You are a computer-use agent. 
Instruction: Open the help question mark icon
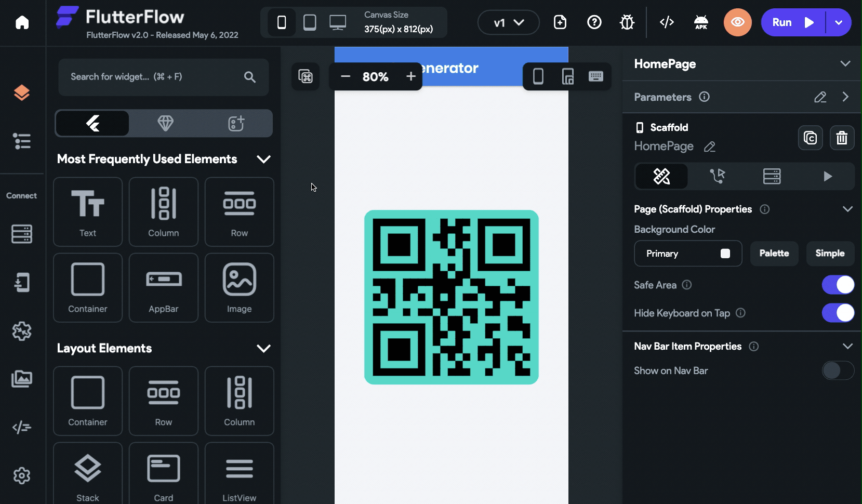pyautogui.click(x=594, y=22)
